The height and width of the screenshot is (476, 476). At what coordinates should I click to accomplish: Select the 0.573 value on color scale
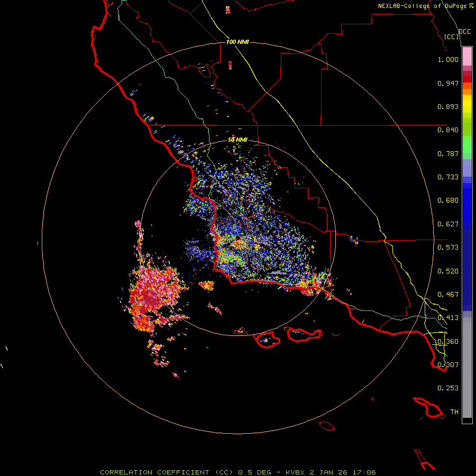point(448,248)
